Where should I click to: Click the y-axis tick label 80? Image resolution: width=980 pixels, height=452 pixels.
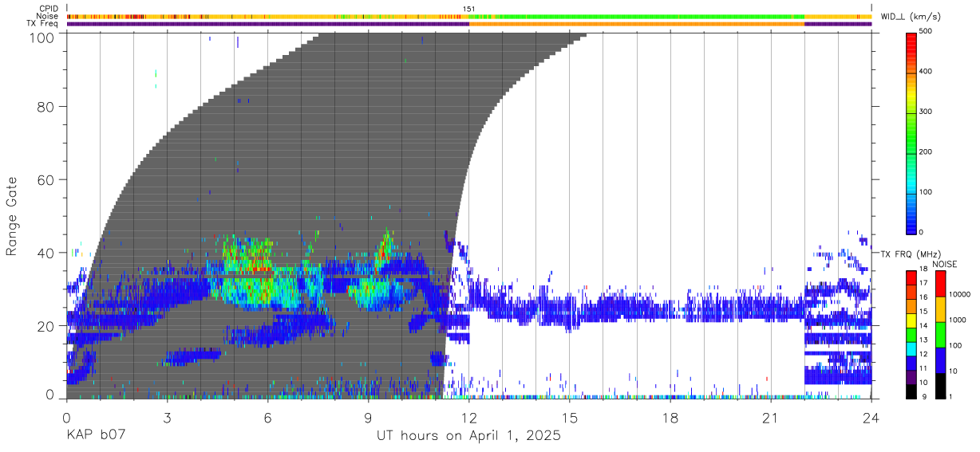45,106
